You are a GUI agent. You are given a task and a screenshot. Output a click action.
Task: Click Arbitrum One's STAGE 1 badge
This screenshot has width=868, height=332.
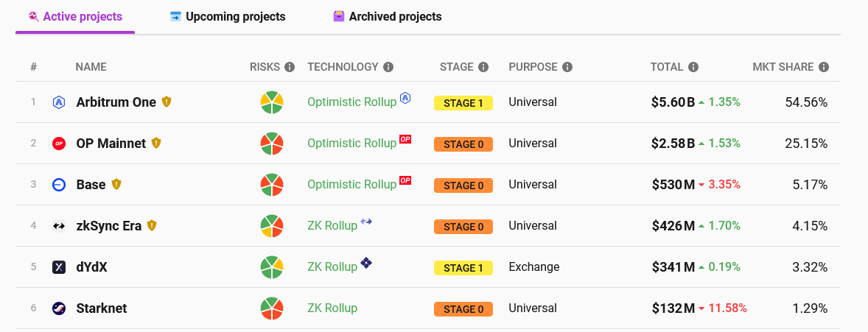point(463,103)
